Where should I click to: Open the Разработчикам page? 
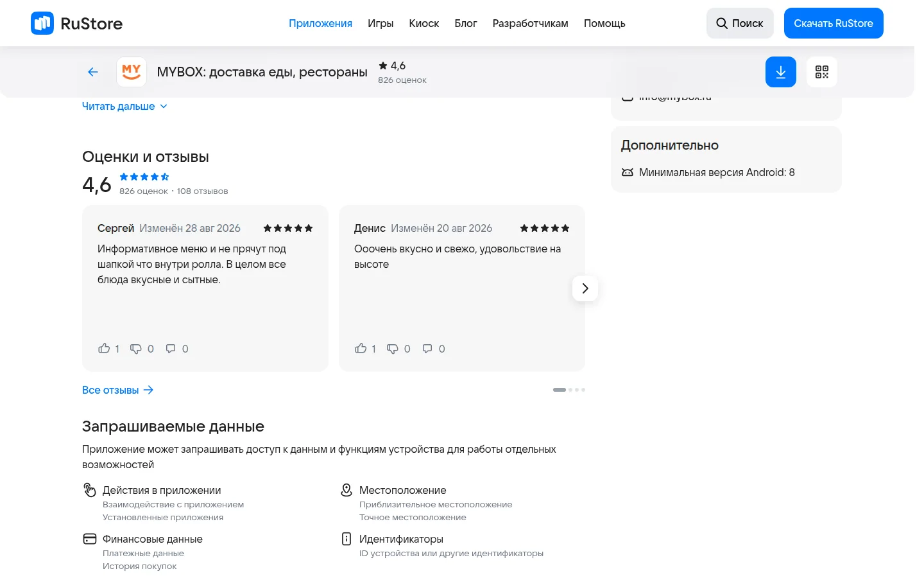pyautogui.click(x=531, y=23)
